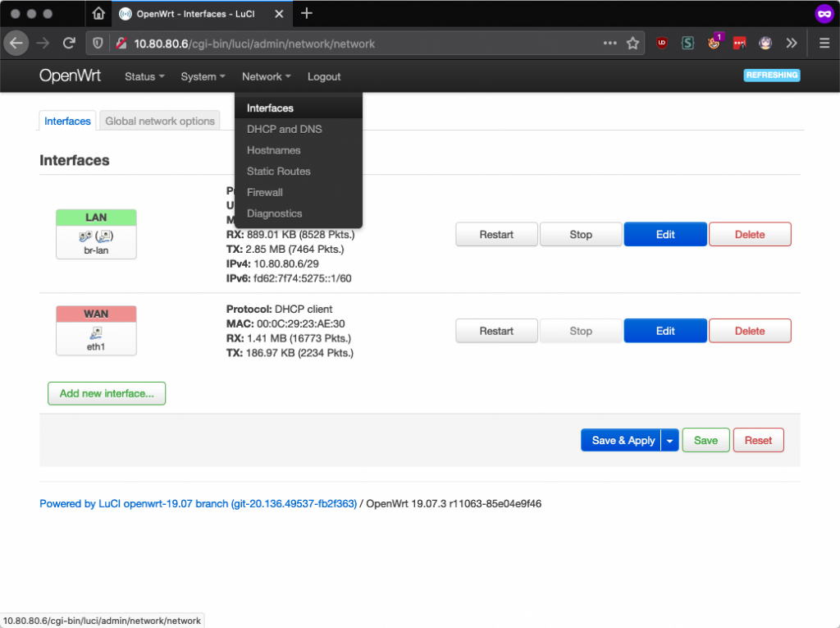Viewport: 840px width, 628px height.
Task: Expand the System dropdown menu
Action: (203, 76)
